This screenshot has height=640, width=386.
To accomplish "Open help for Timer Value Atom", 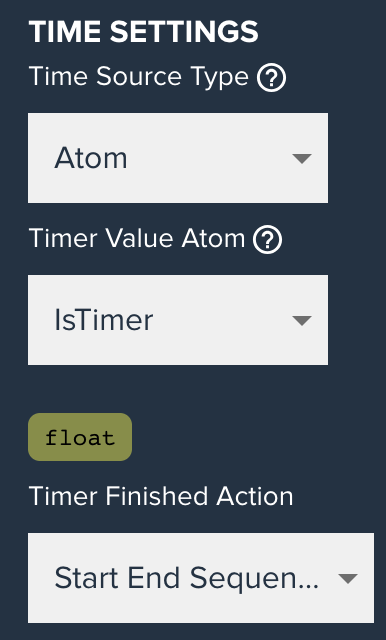I will pyautogui.click(x=267, y=239).
